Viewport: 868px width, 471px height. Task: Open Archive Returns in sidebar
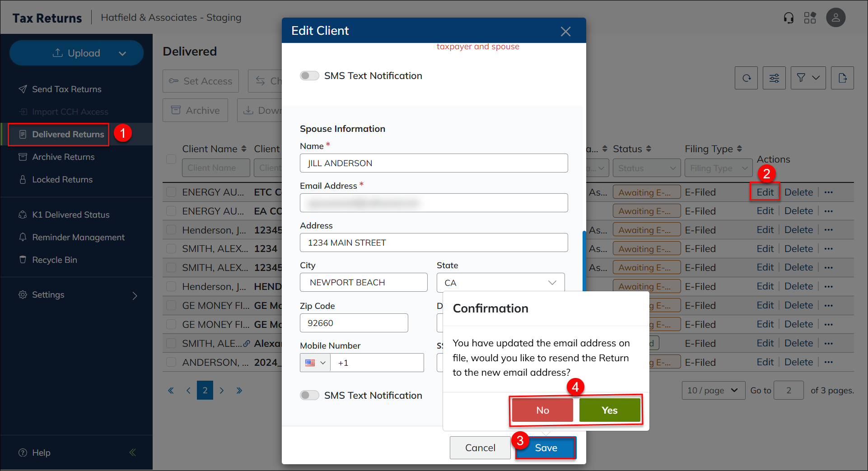63,157
